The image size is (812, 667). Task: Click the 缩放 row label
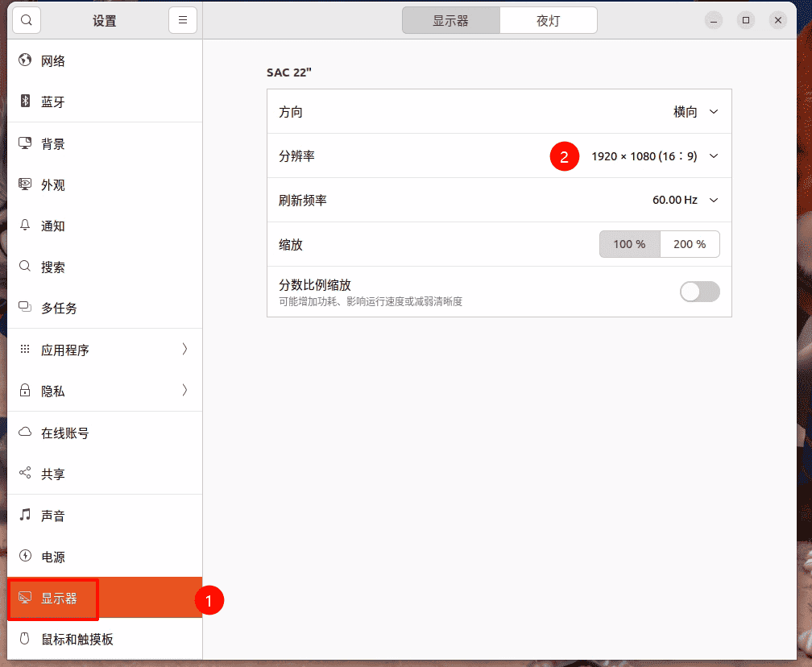(291, 244)
